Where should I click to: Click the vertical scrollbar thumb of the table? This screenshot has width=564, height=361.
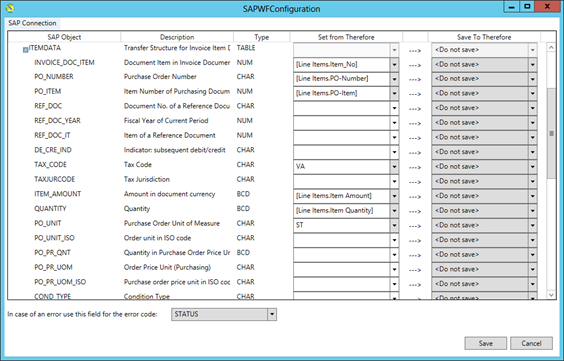551,133
